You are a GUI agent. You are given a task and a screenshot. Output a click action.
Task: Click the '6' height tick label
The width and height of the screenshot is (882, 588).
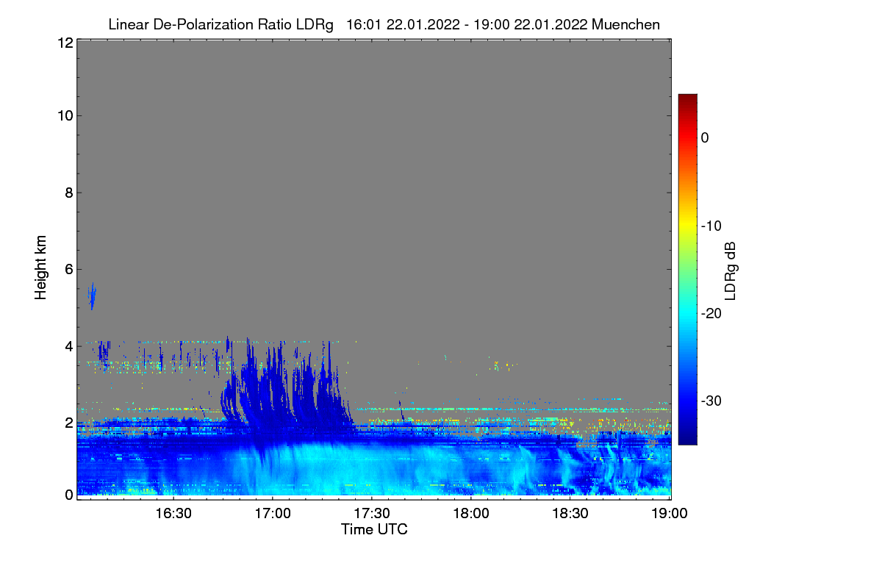68,270
